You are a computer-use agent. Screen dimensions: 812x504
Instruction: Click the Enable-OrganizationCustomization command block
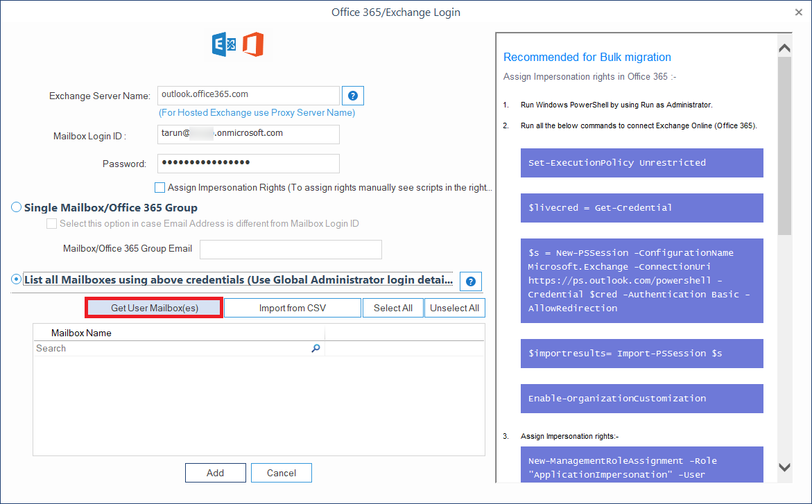[x=641, y=399]
